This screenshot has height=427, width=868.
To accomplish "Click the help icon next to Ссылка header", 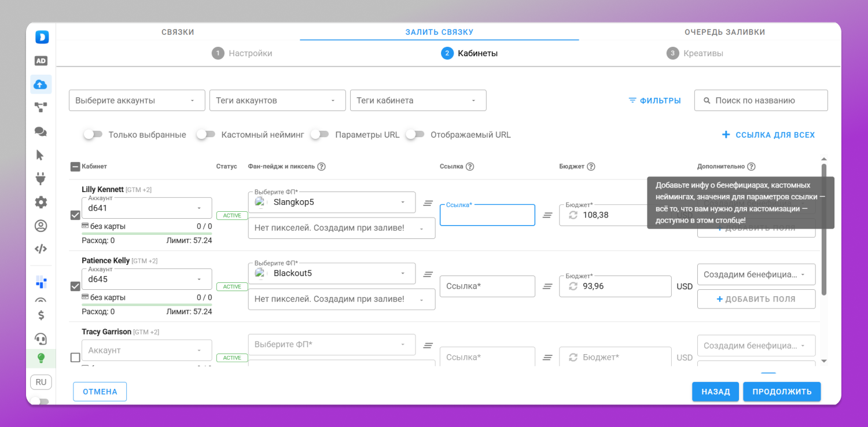I will tap(470, 167).
